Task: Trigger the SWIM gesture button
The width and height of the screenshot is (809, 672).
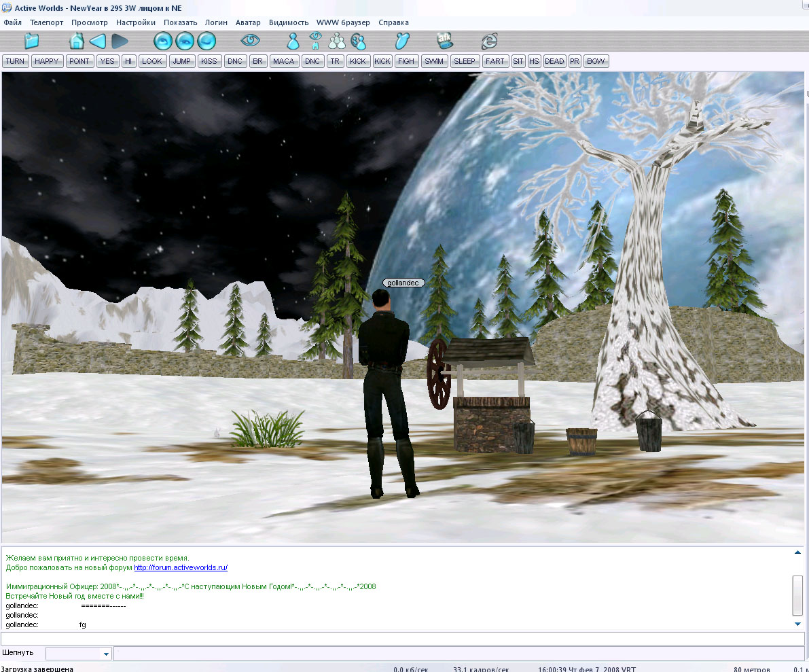Action: point(434,61)
